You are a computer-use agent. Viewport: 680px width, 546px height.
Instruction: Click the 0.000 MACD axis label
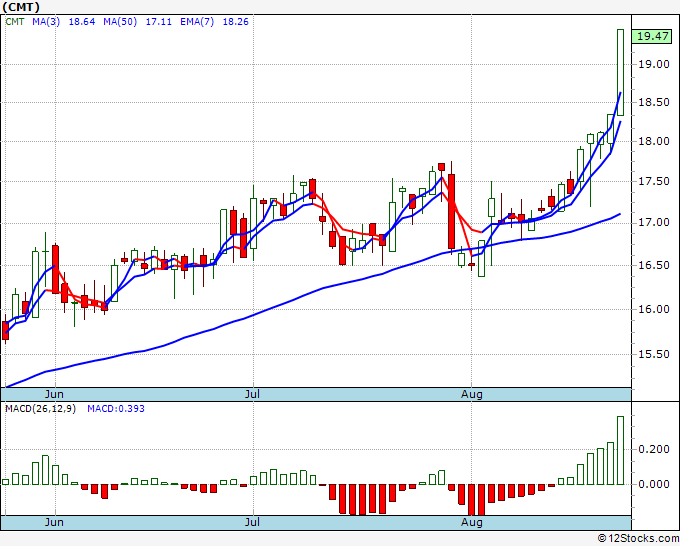[x=654, y=484]
